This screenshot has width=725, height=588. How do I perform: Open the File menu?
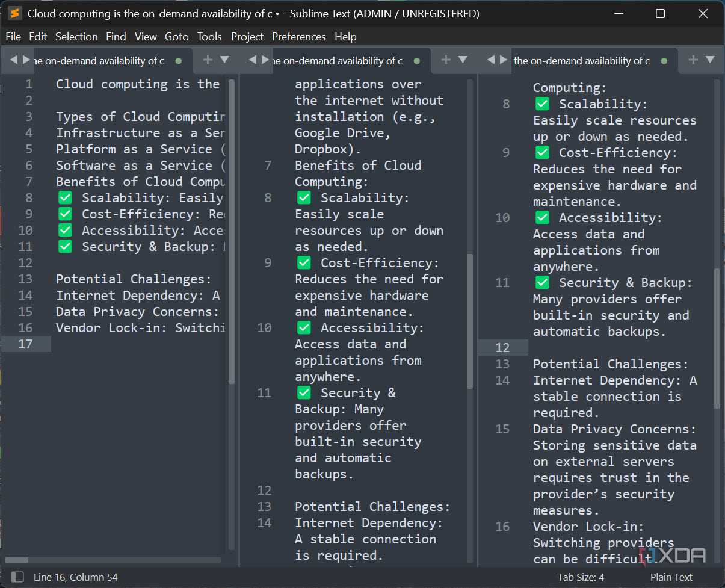click(x=13, y=37)
